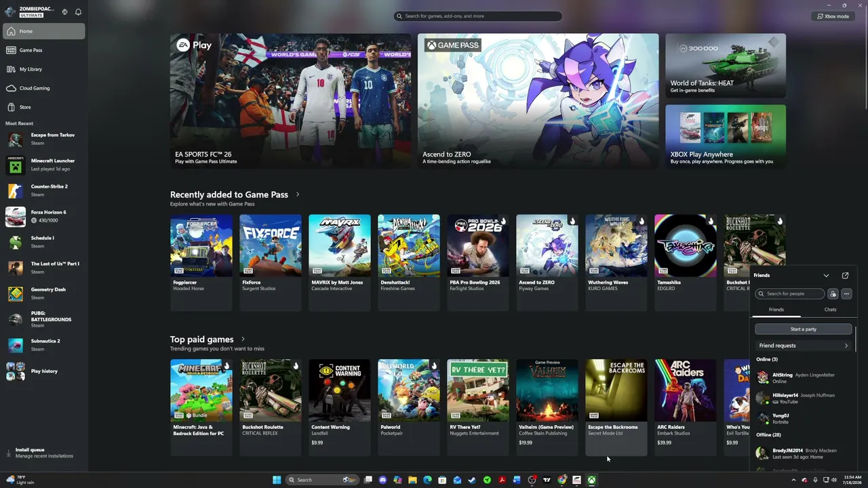Focus the games search box
Viewport: 868px width, 488px height.
(478, 16)
